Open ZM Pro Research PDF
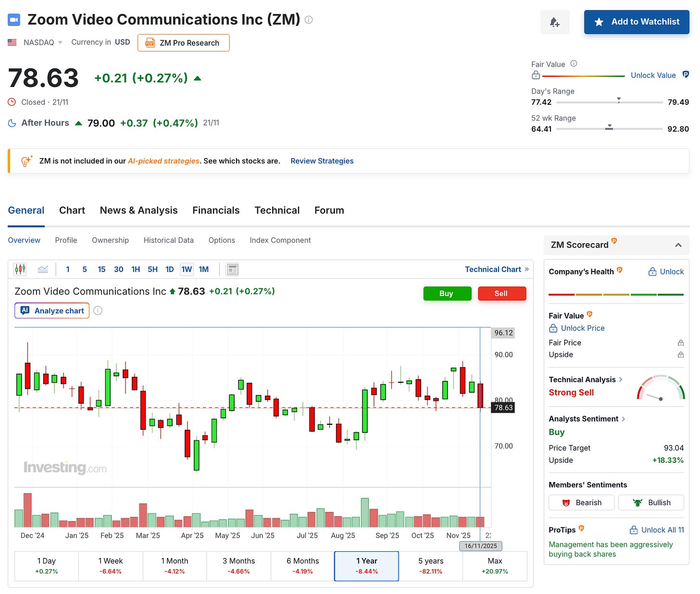Image resolution: width=700 pixels, height=594 pixels. click(184, 43)
